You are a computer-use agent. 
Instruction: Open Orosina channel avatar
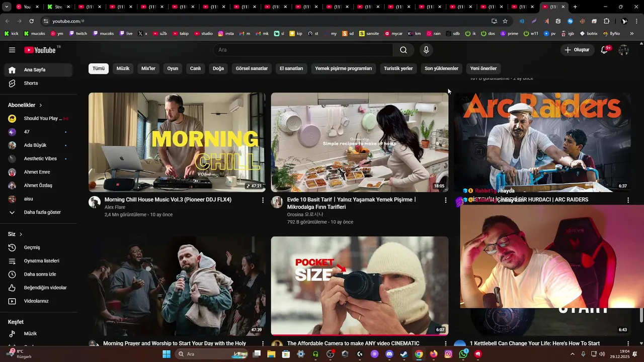277,202
